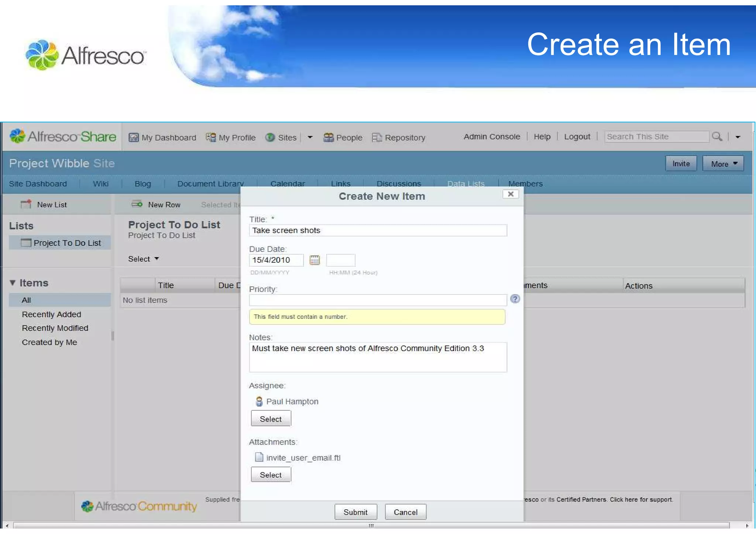Screen dimensions: 756x534
Task: Collapse the Items filter section
Action: tap(13, 283)
